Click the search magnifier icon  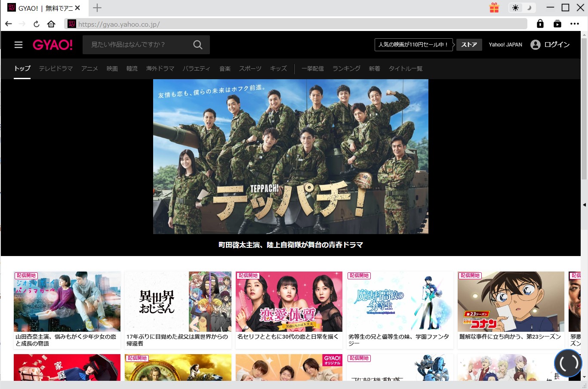tap(197, 45)
